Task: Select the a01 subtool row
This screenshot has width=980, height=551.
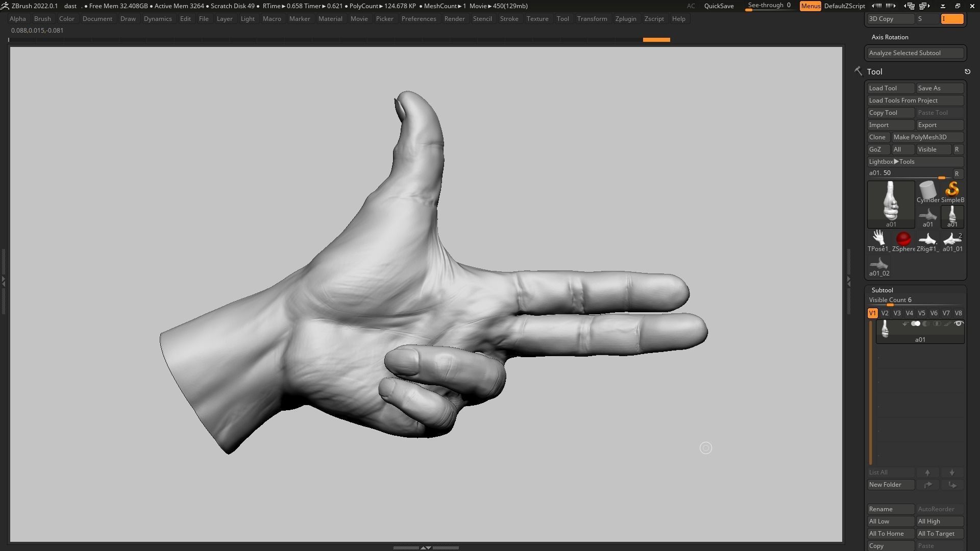Action: click(x=920, y=332)
